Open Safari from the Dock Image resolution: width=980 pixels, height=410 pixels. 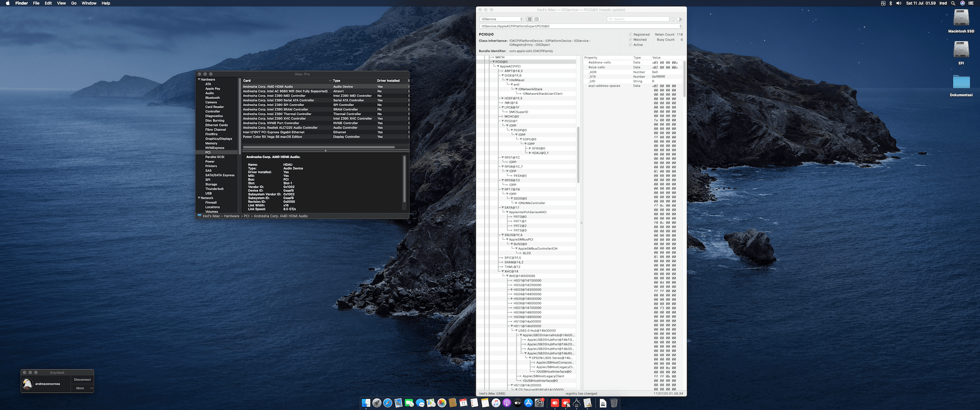click(x=387, y=403)
